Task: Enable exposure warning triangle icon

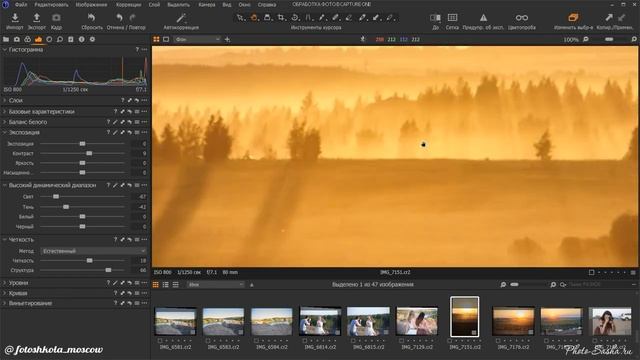Action: [x=483, y=18]
